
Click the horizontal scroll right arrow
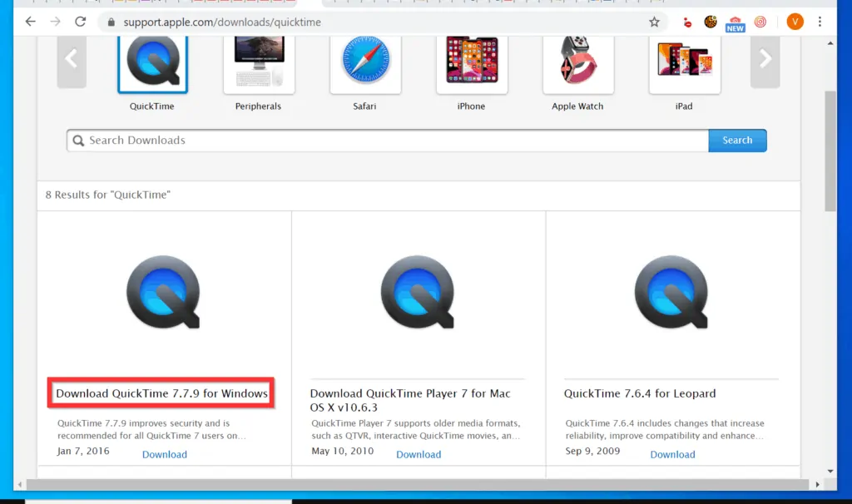[x=817, y=484]
